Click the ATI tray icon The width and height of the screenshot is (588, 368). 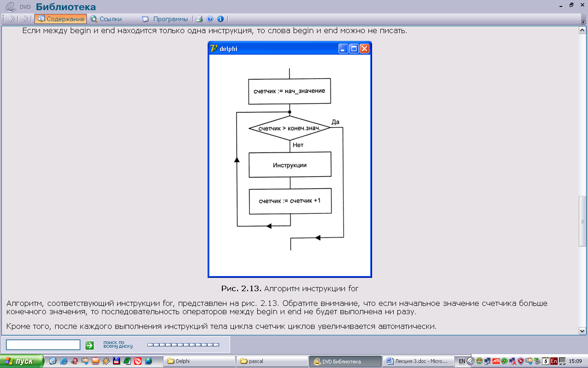(496, 361)
